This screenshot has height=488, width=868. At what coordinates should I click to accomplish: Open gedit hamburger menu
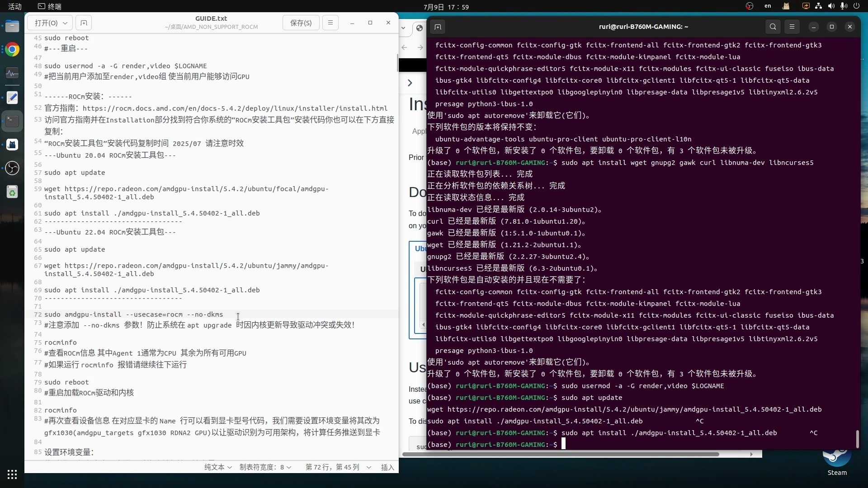pyautogui.click(x=330, y=23)
